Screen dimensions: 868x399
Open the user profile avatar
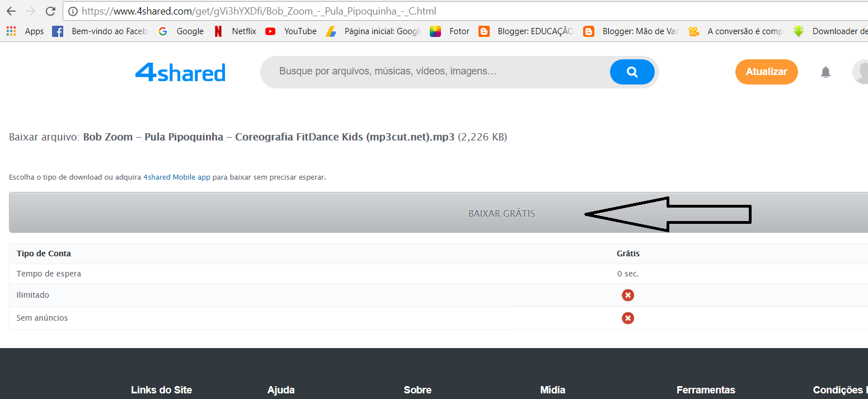[860, 72]
